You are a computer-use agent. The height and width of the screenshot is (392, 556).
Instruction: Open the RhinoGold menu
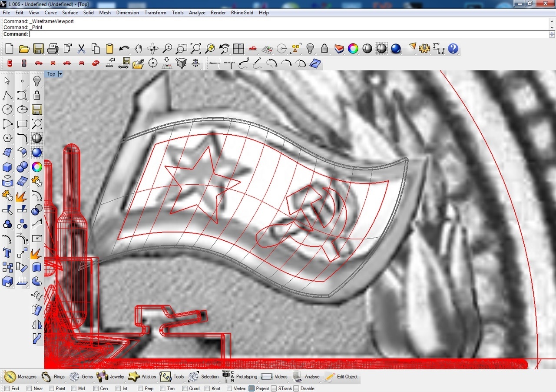[242, 13]
